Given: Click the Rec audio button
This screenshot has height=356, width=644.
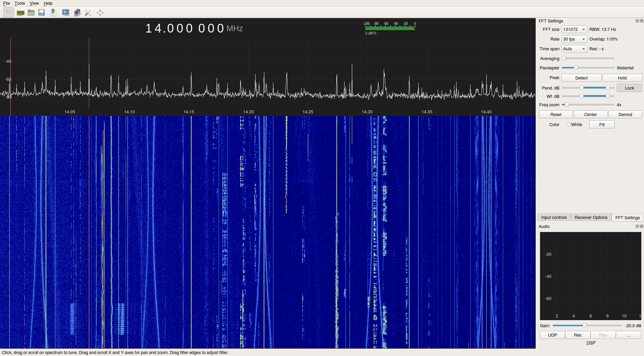Looking at the screenshot, I should (x=578, y=335).
